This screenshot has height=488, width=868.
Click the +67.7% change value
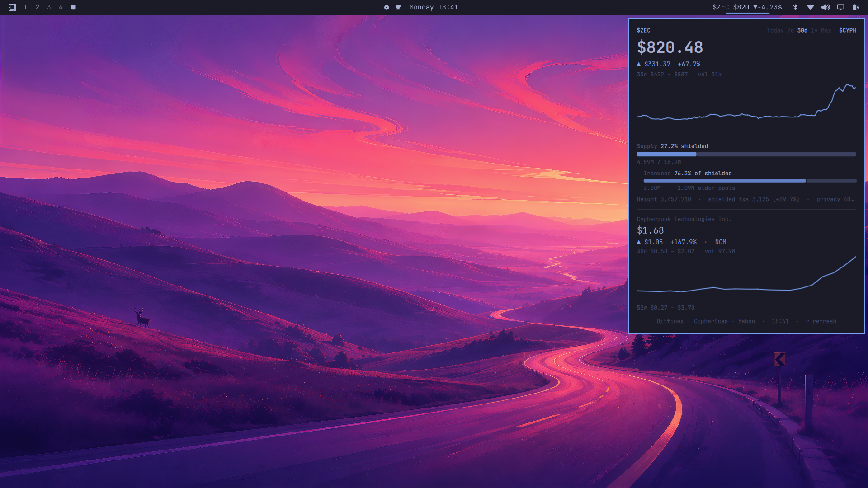(x=689, y=64)
